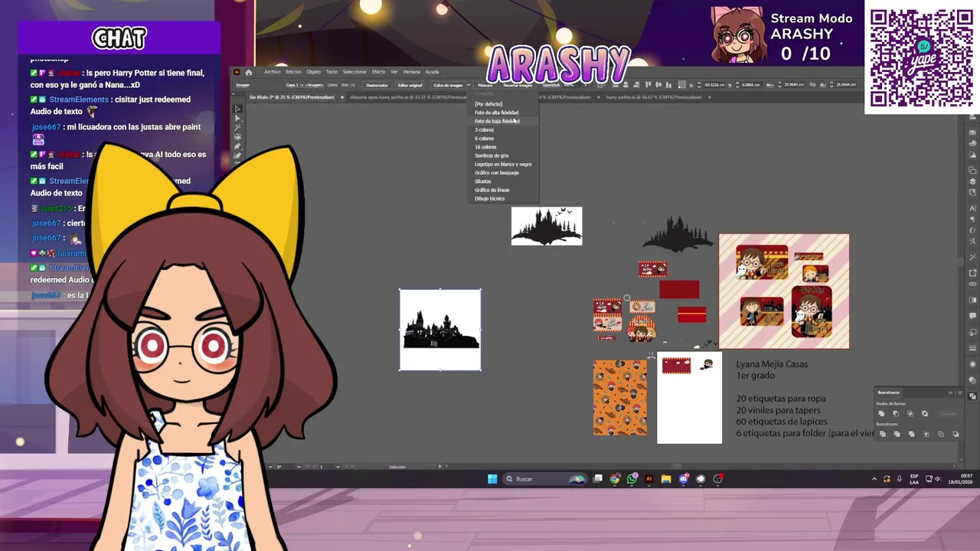This screenshot has height=551, width=980.
Task: Open Google Chrome from the taskbar
Action: pos(615,479)
